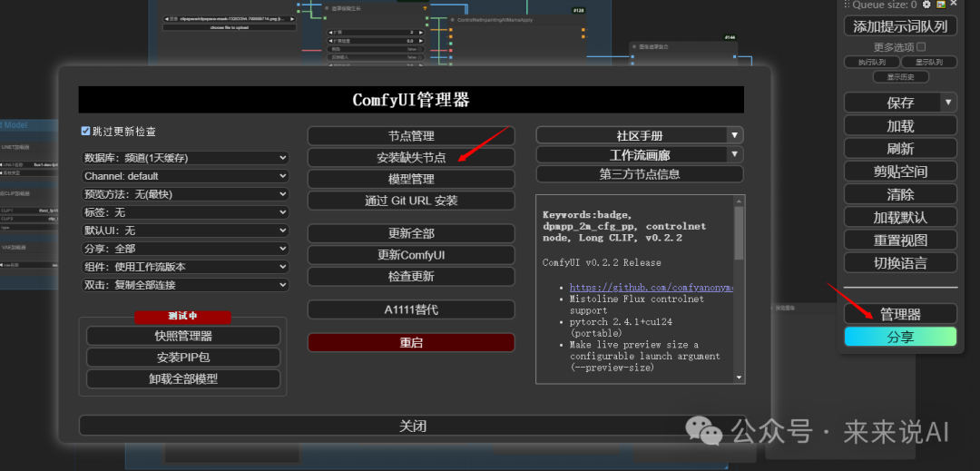Click 安装缺失节点 button
The width and height of the screenshot is (980, 471).
pos(411,157)
